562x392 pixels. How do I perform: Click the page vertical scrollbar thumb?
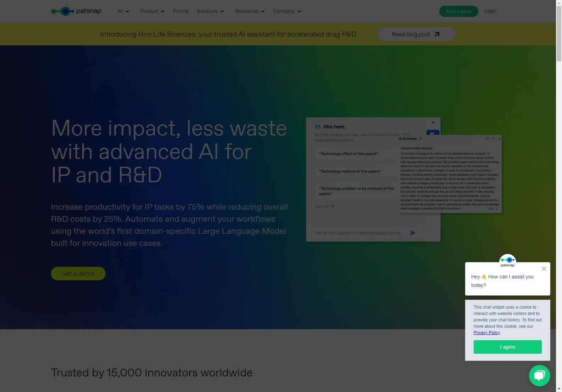pyautogui.click(x=559, y=34)
